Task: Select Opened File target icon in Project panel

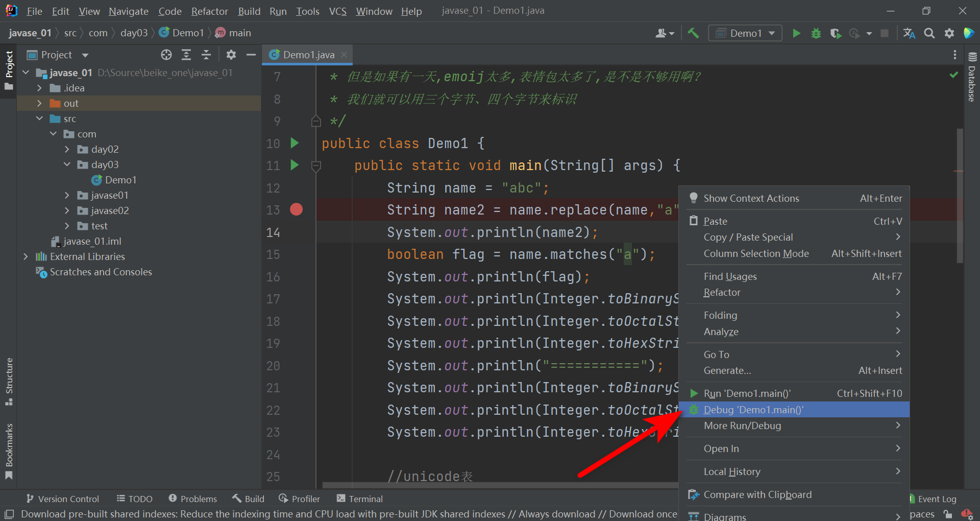Action: pyautogui.click(x=166, y=55)
